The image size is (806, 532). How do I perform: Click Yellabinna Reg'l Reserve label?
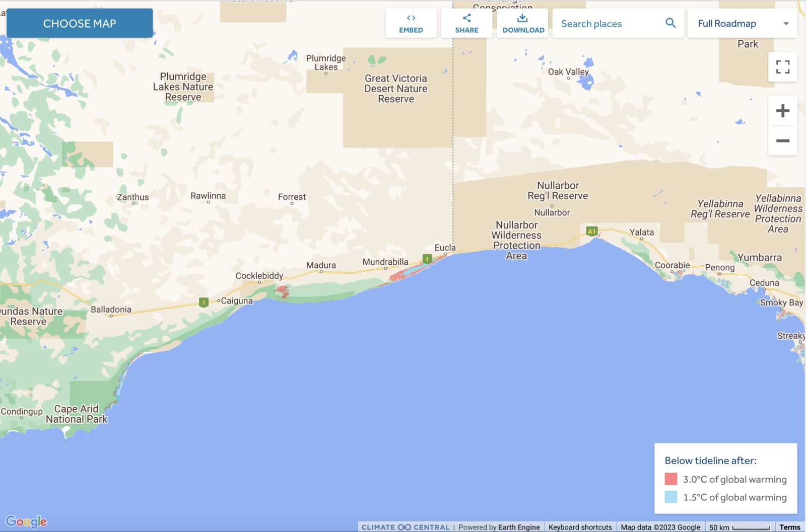720,209
